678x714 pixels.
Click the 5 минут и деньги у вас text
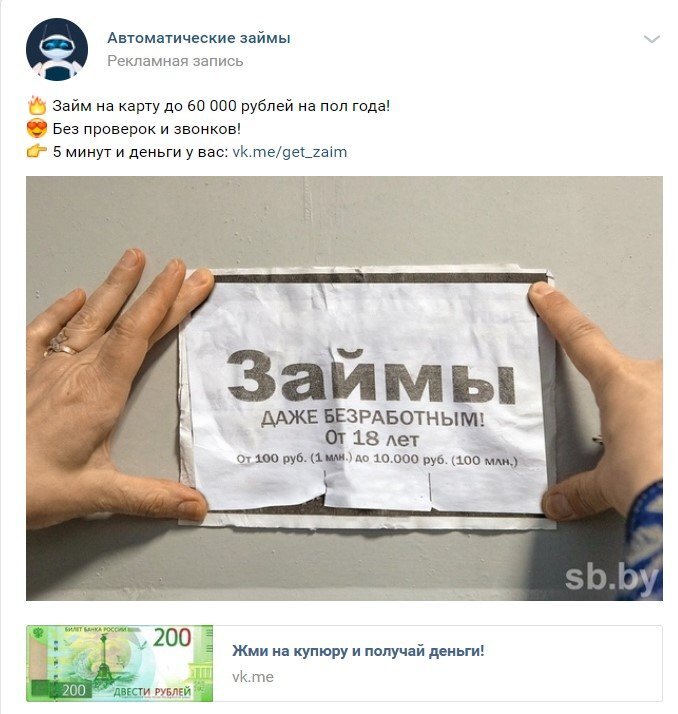click(141, 152)
